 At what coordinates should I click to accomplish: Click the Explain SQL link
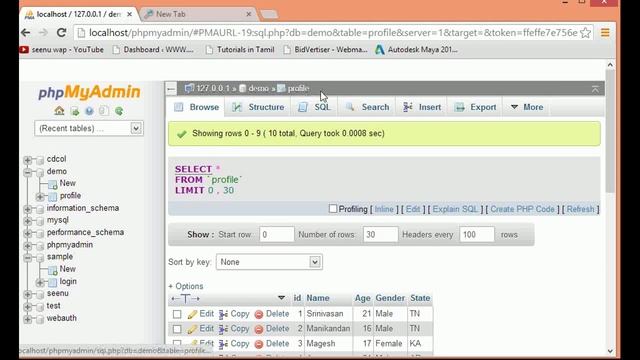point(455,209)
